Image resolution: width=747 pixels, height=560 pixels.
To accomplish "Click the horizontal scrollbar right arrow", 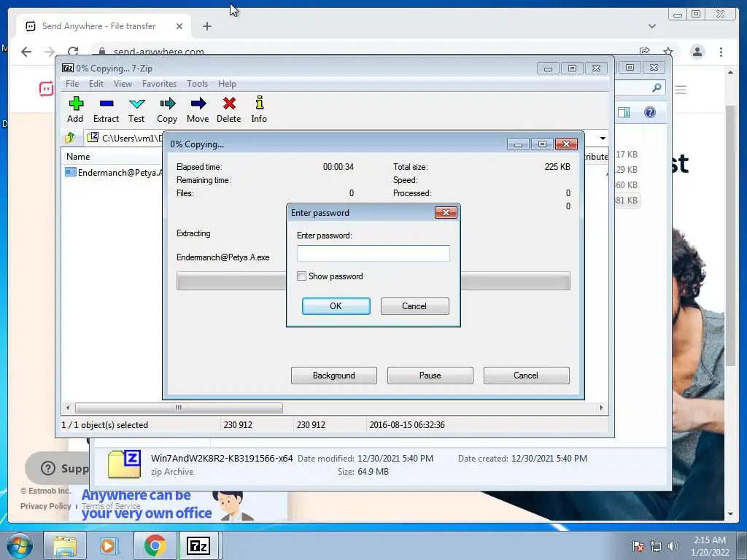I will pos(601,408).
